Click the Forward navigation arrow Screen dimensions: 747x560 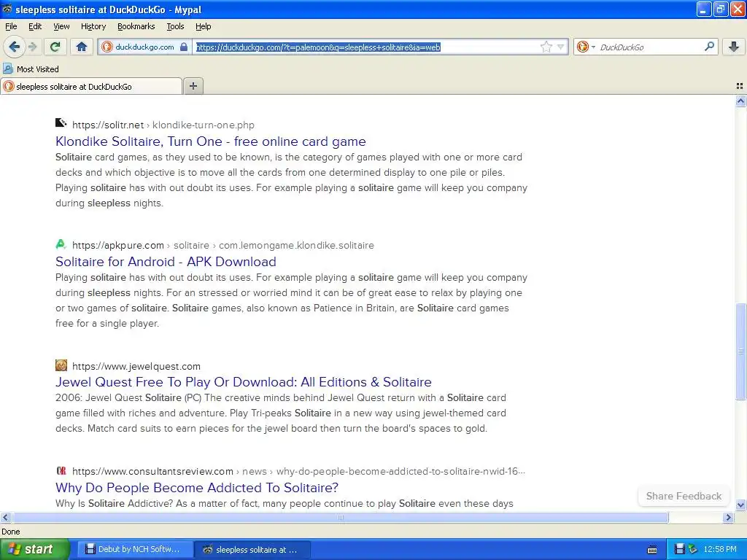(x=32, y=47)
